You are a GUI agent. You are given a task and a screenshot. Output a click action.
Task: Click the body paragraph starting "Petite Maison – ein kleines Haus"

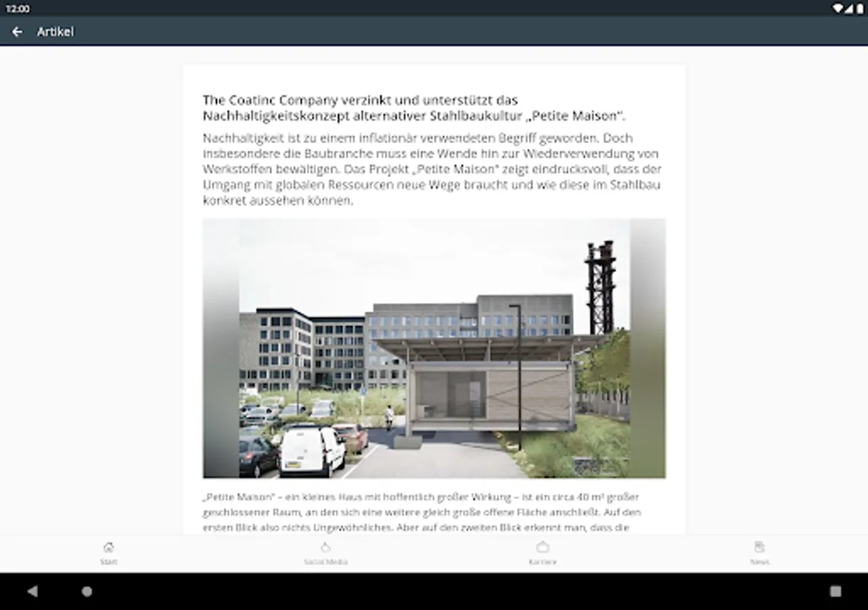pyautogui.click(x=422, y=512)
